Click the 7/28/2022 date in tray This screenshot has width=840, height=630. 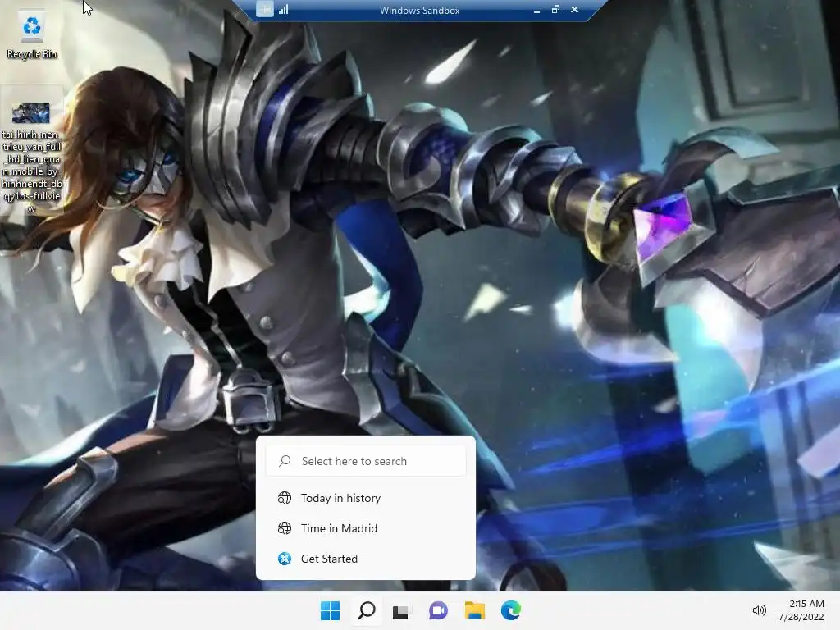pos(801,617)
